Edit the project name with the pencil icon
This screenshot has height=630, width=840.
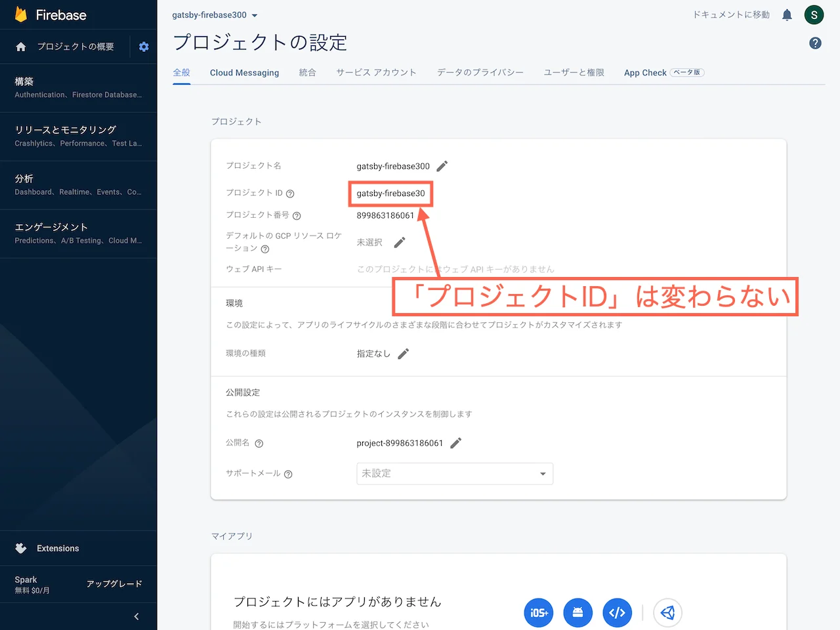tap(442, 166)
